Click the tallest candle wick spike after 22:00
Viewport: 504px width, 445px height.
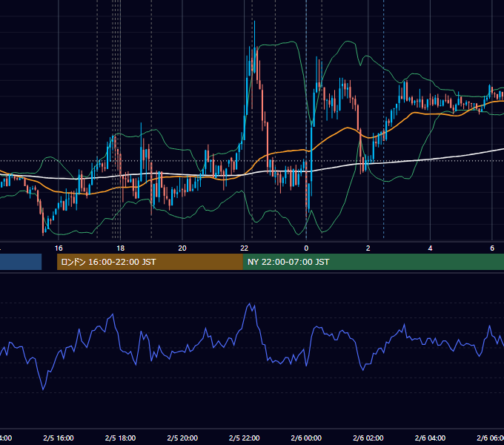click(254, 36)
